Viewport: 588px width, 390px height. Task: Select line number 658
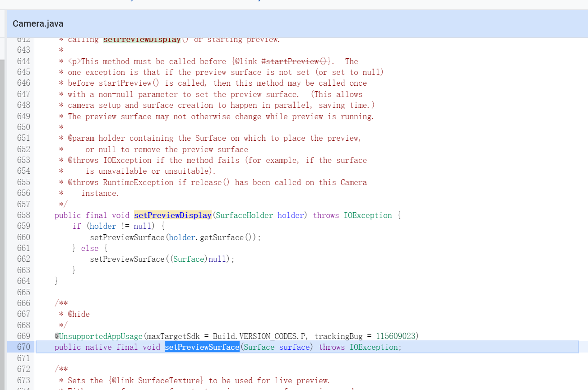[x=23, y=215]
